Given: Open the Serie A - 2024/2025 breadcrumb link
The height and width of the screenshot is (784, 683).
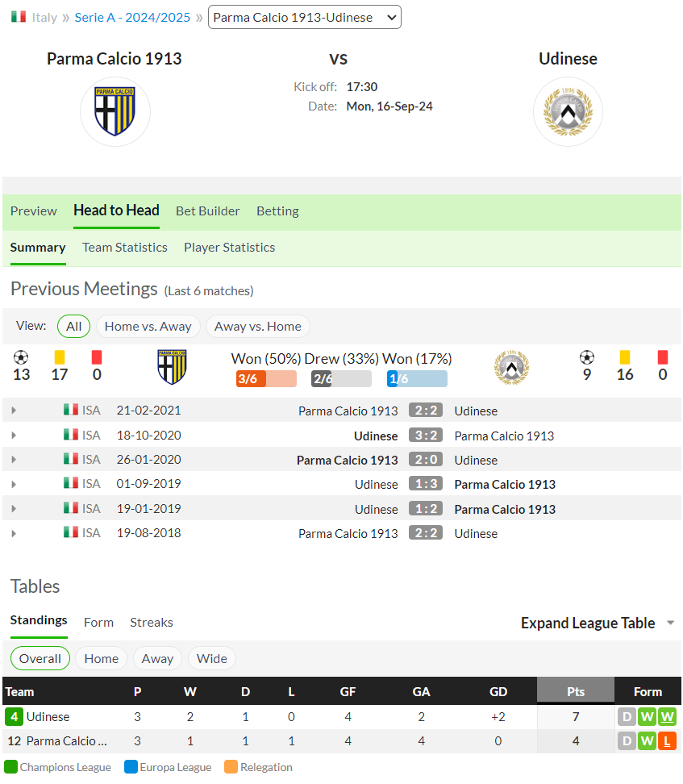Looking at the screenshot, I should tap(132, 18).
